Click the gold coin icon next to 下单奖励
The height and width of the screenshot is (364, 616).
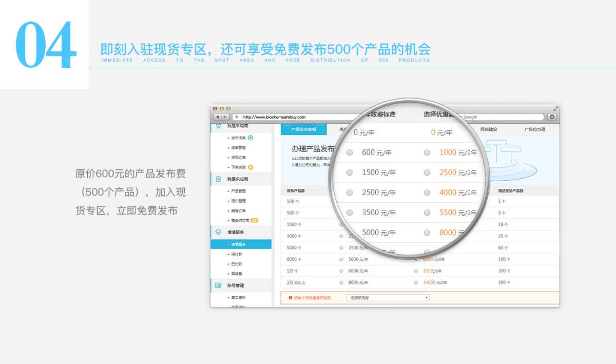(250, 167)
